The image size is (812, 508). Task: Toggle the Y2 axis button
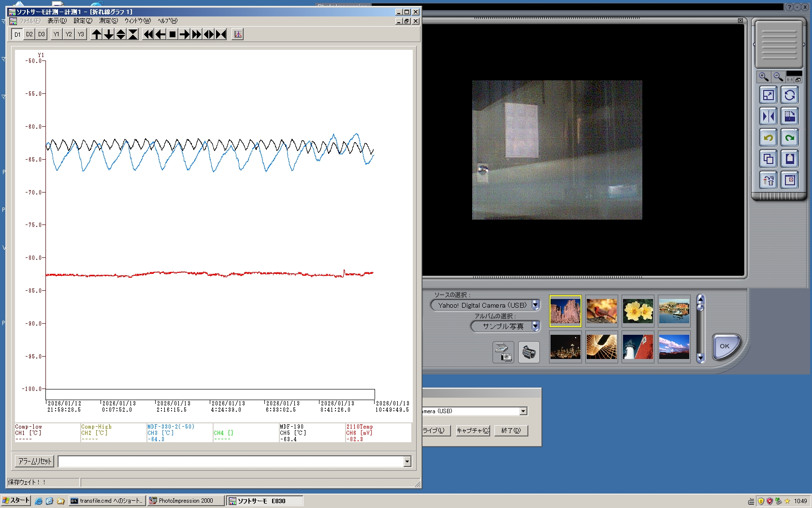pyautogui.click(x=69, y=34)
